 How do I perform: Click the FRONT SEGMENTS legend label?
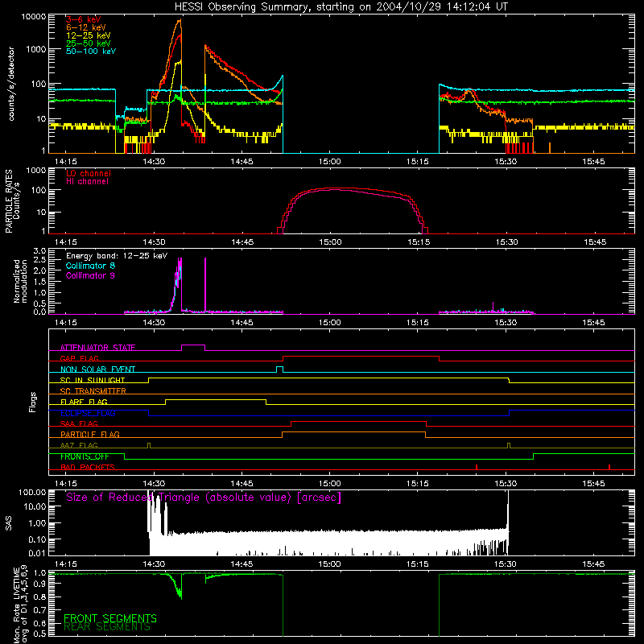coord(110,618)
